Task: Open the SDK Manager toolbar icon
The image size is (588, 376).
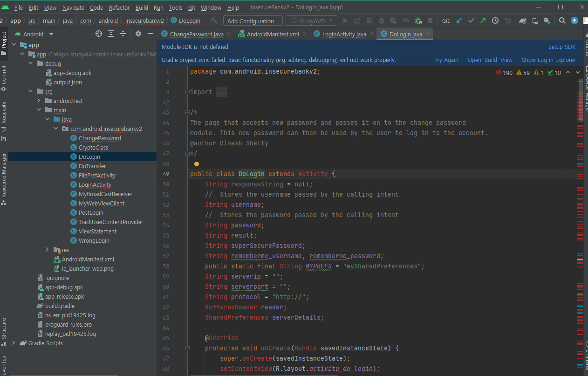Action: [547, 21]
